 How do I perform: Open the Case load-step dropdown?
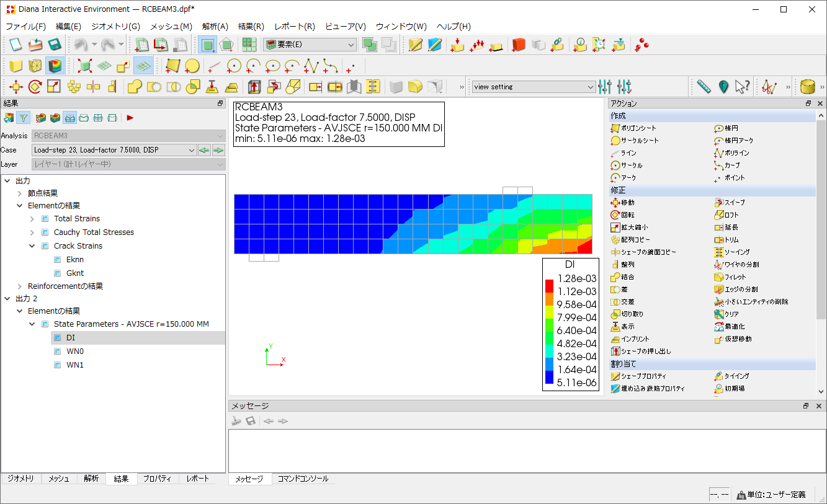click(114, 150)
